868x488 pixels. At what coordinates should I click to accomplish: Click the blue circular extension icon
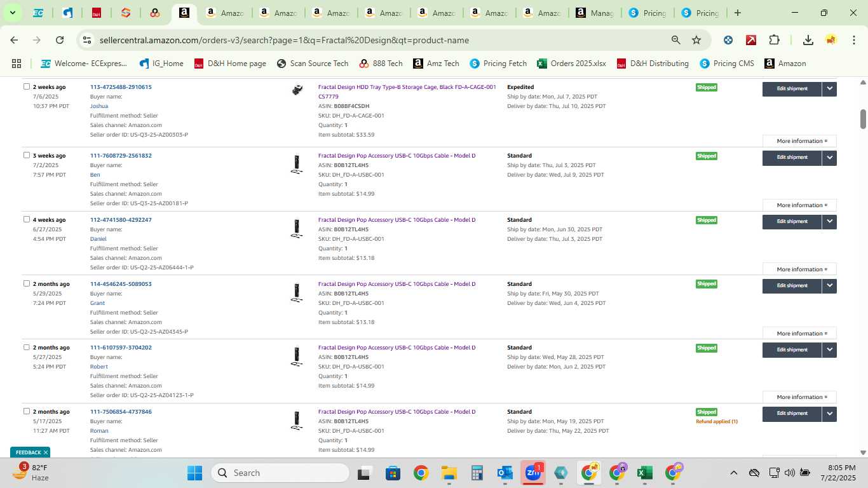point(728,40)
